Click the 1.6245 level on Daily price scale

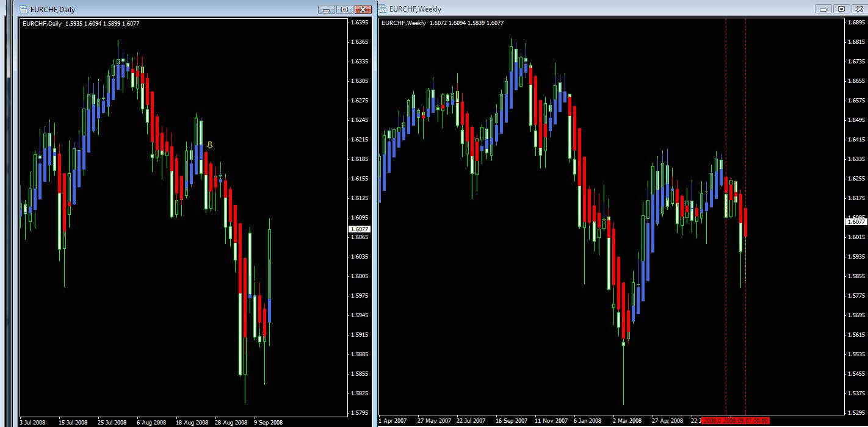click(x=360, y=120)
